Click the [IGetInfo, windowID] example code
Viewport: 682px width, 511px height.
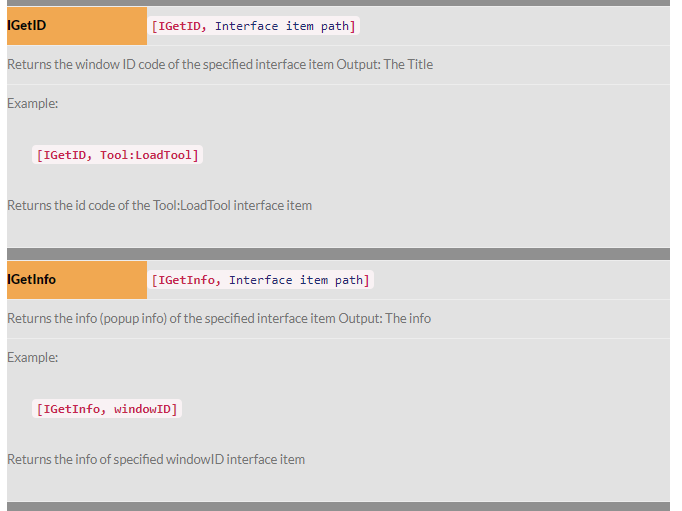107,409
